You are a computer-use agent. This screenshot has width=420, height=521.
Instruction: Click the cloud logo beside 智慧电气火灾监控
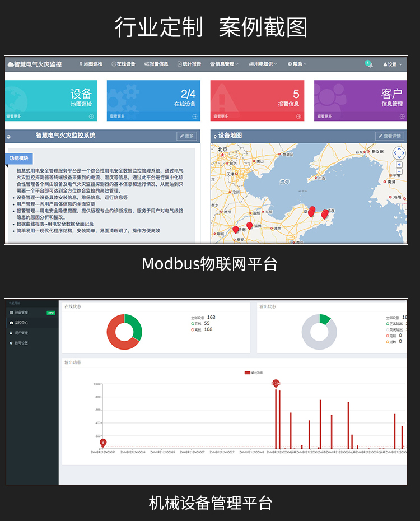point(10,64)
